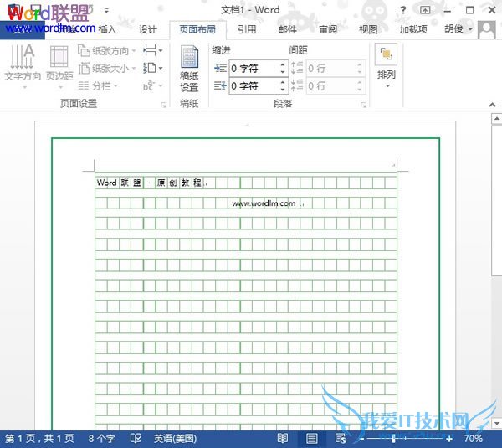The height and width of the screenshot is (448, 502).
Task: Open proofing status icon in status bar
Action: (x=136, y=438)
